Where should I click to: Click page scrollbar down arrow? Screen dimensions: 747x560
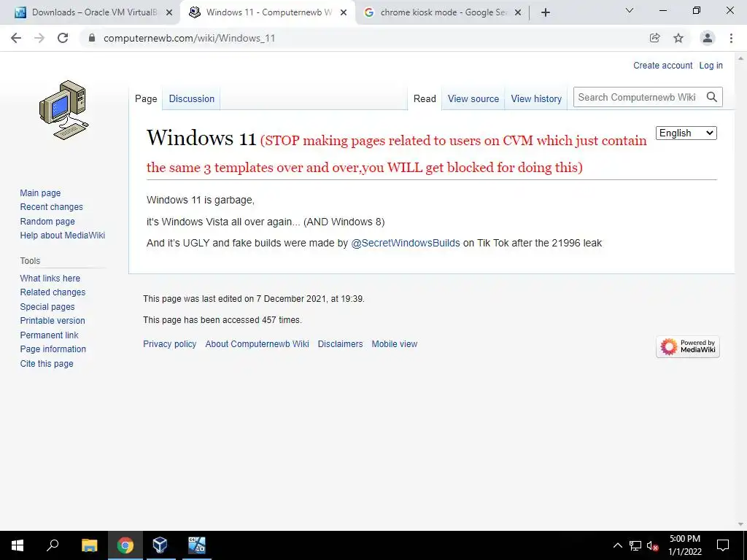click(740, 524)
